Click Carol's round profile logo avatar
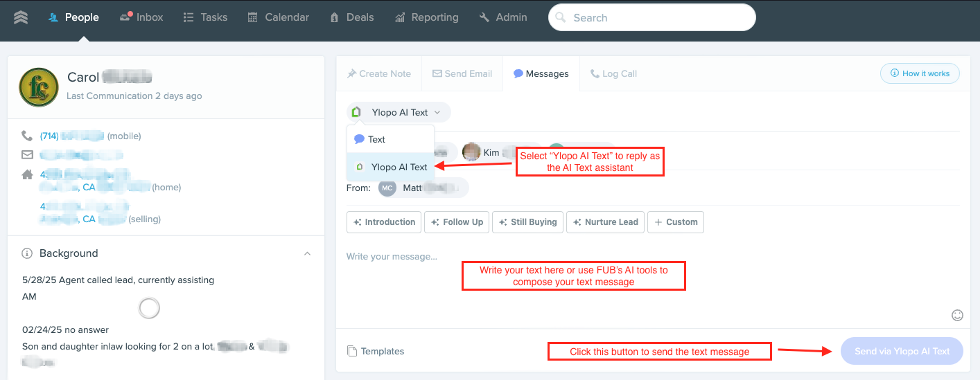This screenshot has width=980, height=380. tap(39, 87)
